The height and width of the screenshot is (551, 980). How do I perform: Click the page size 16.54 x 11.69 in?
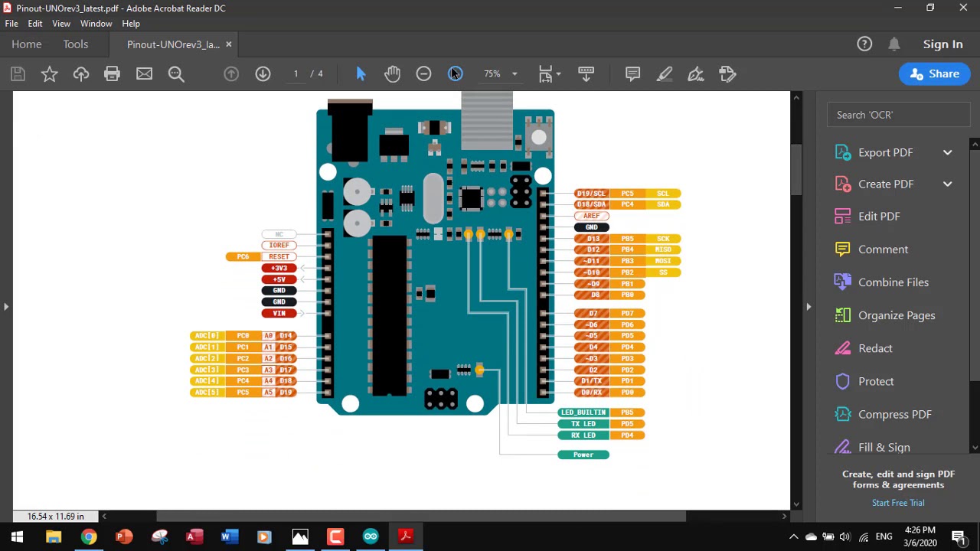tap(56, 517)
